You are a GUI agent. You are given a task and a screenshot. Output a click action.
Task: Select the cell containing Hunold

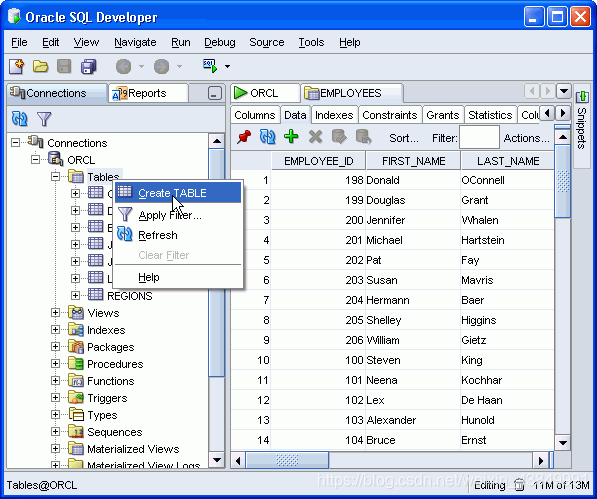(x=507, y=420)
